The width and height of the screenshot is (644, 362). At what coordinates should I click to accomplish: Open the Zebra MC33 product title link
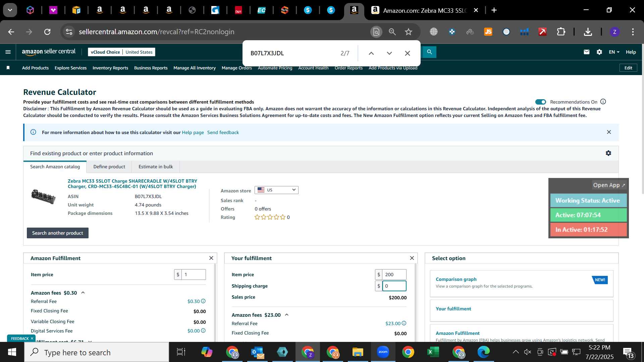click(x=132, y=184)
